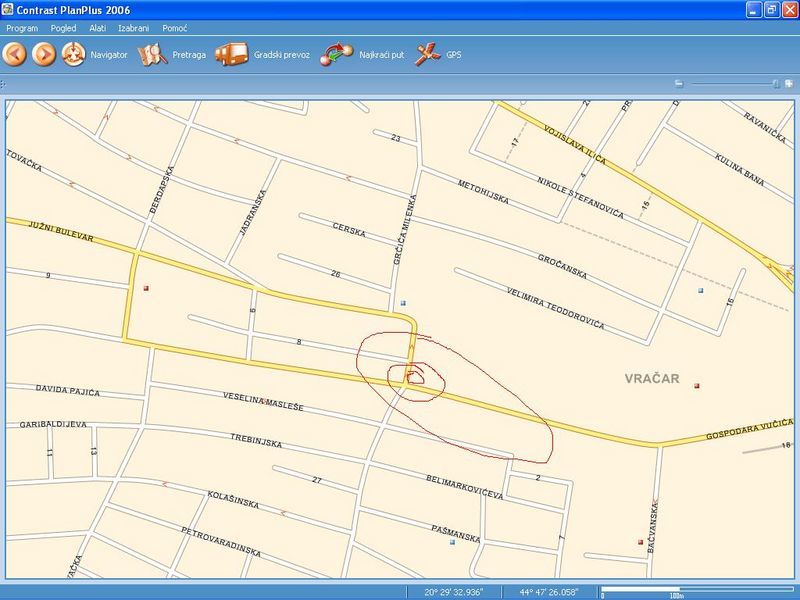800x600 pixels.
Task: Open Gradski prevoz bus tool
Action: tap(231, 54)
